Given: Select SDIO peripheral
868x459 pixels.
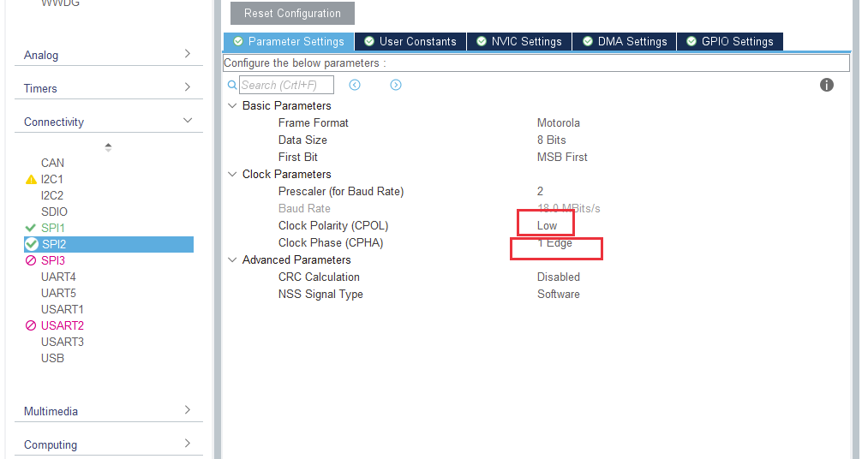Looking at the screenshot, I should pos(54,212).
